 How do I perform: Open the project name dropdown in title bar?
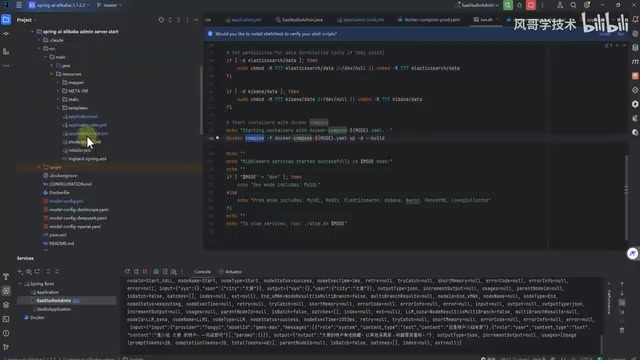pos(59,5)
